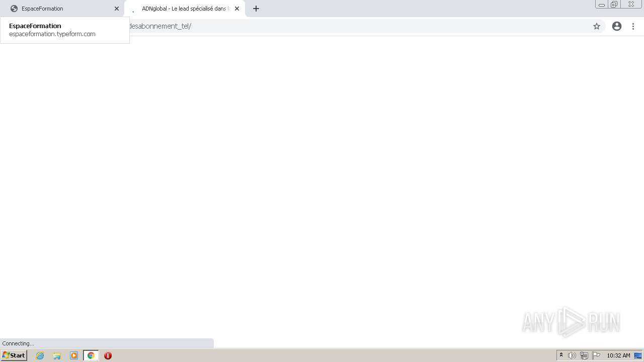
Task: Open network connection tray icon
Action: click(584, 355)
